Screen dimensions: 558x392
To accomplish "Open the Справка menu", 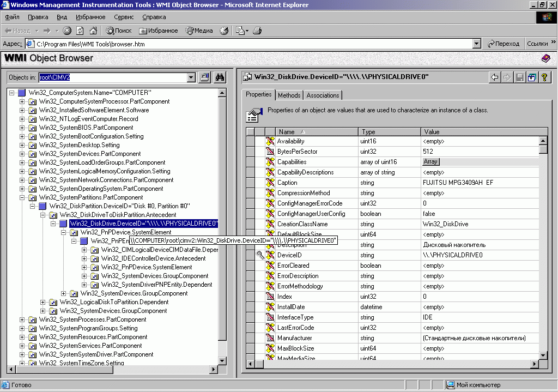I will (x=154, y=17).
